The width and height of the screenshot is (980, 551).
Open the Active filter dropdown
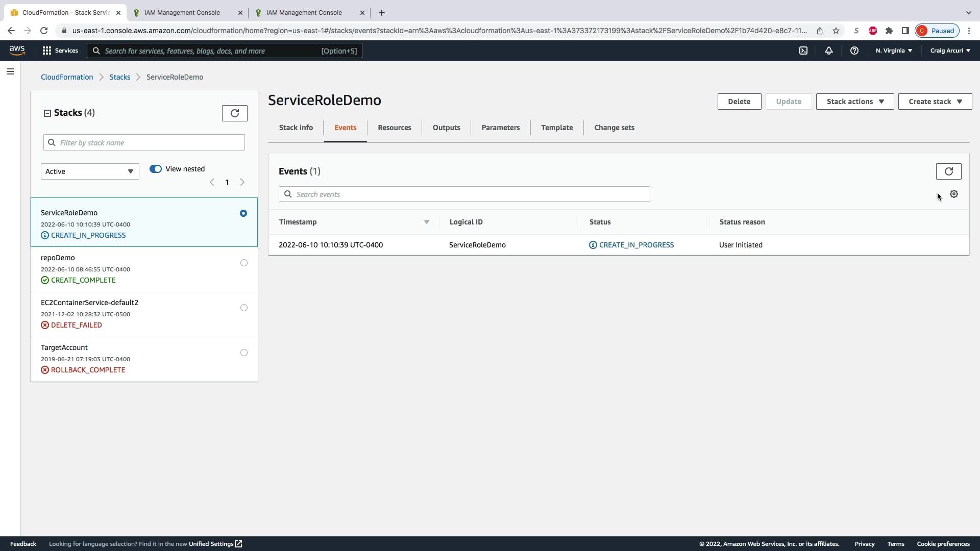[x=90, y=171]
